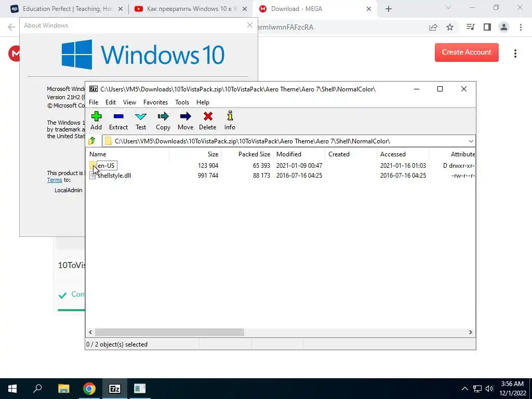
Task: Click the Extract toolbar icon
Action: [118, 121]
